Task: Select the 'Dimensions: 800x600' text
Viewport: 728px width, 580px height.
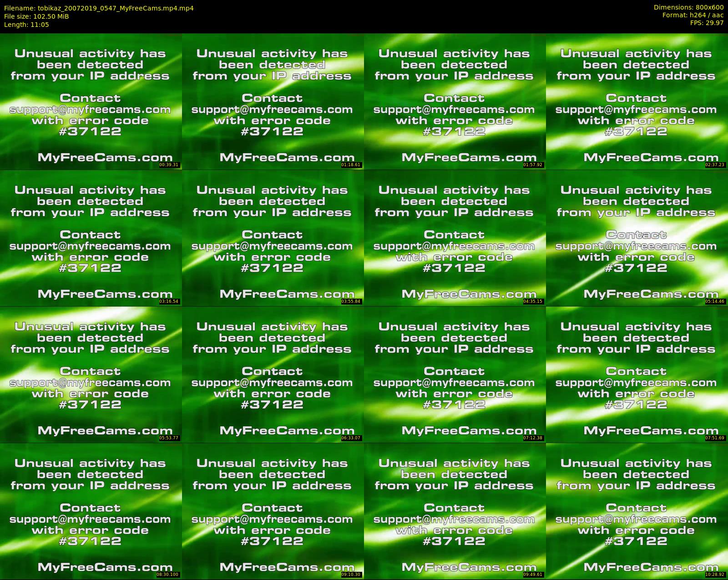Action: [x=688, y=7]
